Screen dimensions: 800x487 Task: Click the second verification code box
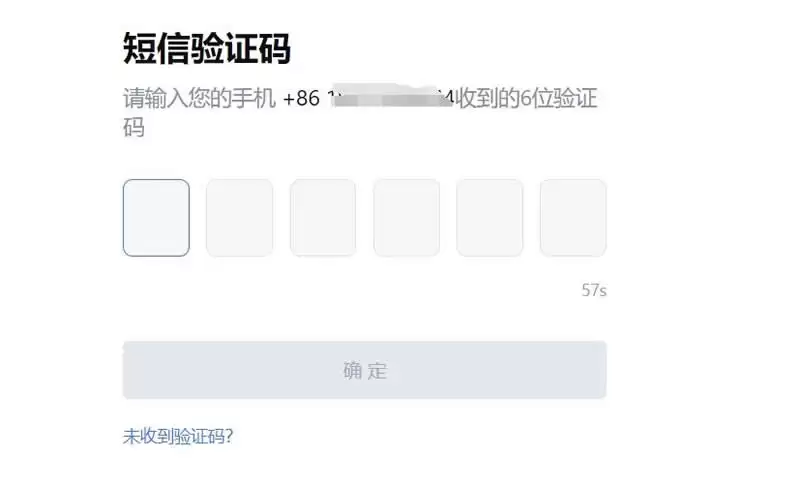(x=239, y=218)
